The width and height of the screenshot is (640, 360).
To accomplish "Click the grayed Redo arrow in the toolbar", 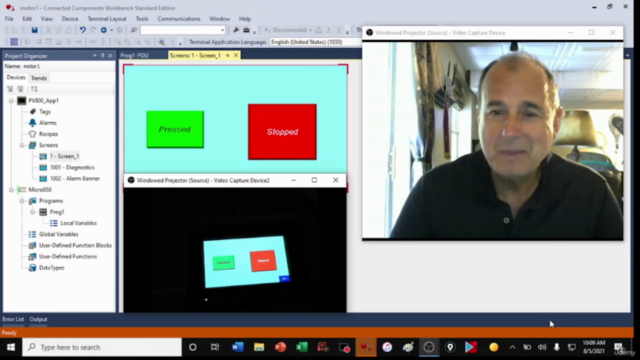I will [93, 30].
